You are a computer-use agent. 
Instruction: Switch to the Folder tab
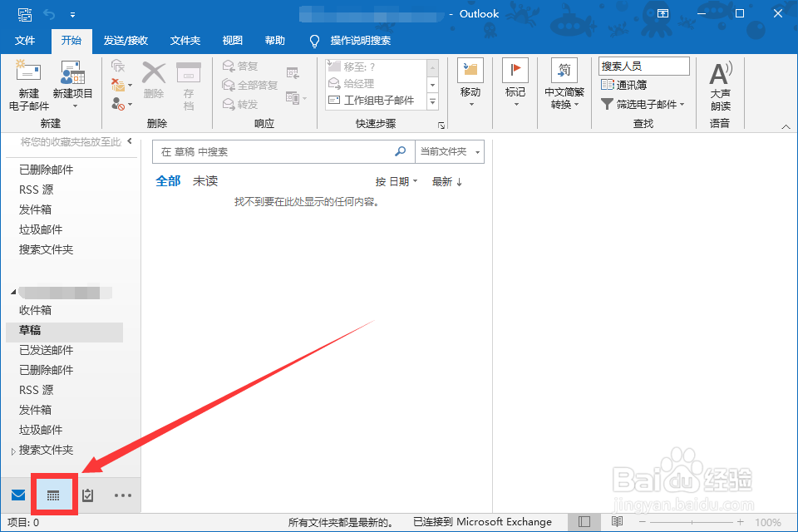(185, 41)
